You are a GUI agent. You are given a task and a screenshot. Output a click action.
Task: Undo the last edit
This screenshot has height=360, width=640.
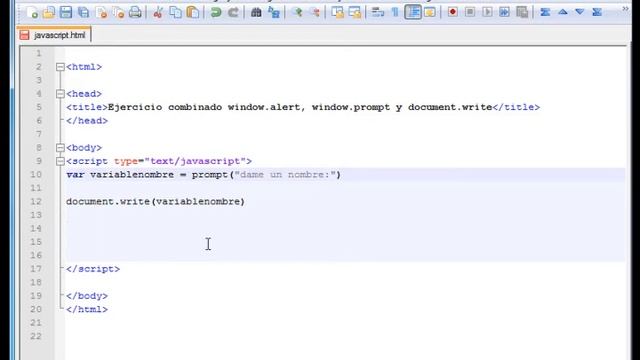pos(216,13)
